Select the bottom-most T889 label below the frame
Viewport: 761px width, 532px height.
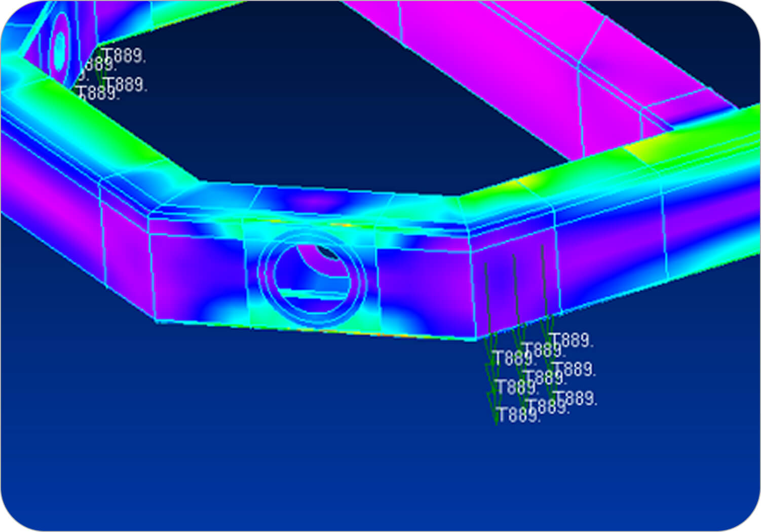[517, 415]
